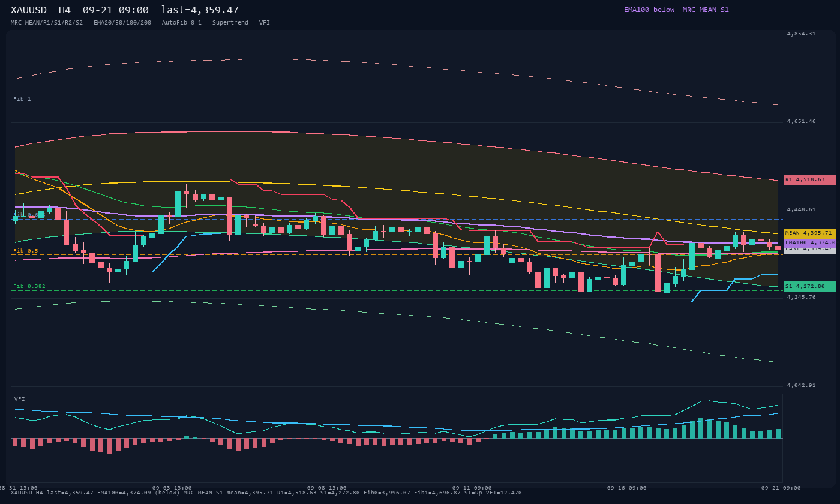Click the 09-03 13:00 time axis label
Viewport: 840px width, 504px height.
click(x=172, y=488)
